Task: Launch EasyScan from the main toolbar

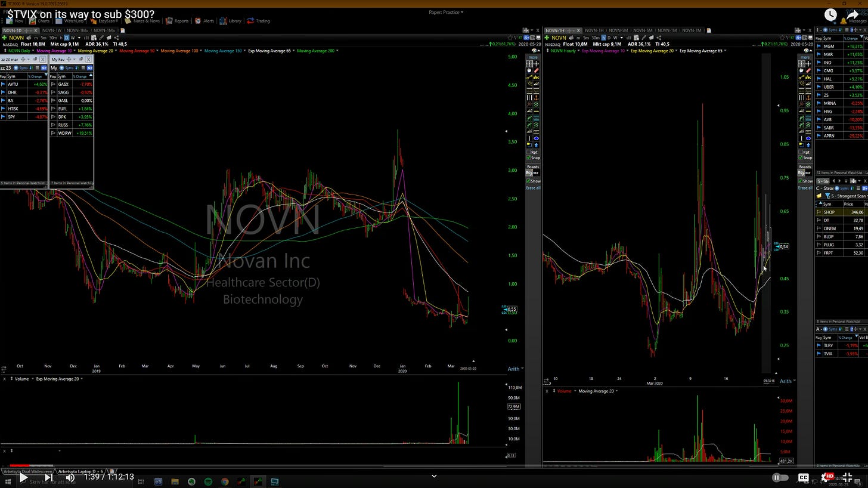Action: click(x=104, y=21)
